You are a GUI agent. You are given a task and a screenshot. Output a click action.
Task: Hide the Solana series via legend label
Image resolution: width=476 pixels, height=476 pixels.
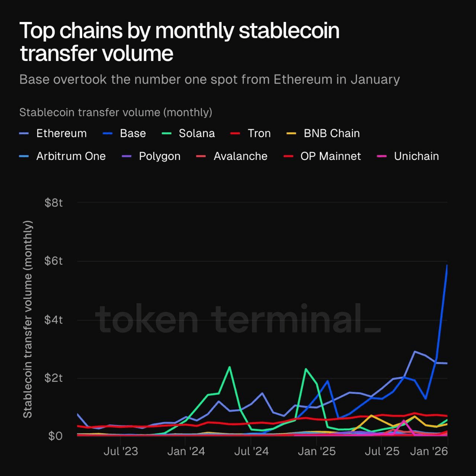coord(197,134)
